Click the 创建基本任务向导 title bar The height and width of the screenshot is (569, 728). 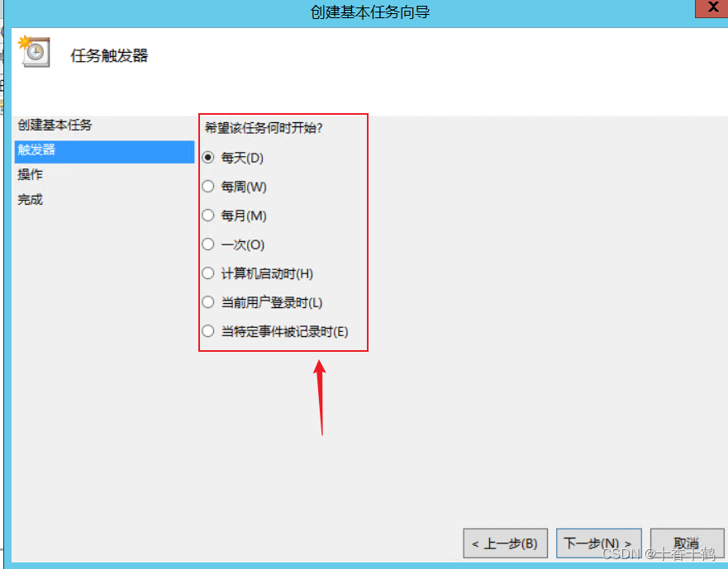(370, 12)
